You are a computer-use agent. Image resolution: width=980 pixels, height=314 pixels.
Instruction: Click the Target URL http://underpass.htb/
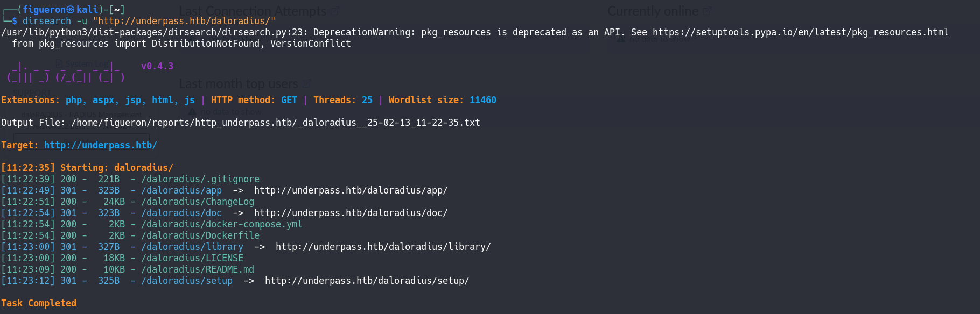click(x=100, y=145)
